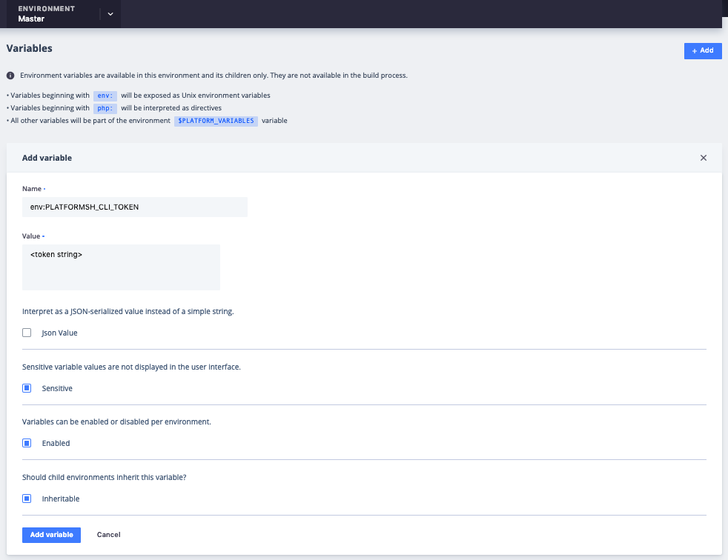Submit with the Add variable button
Screen dimensions: 728x560
pyautogui.click(x=51, y=535)
